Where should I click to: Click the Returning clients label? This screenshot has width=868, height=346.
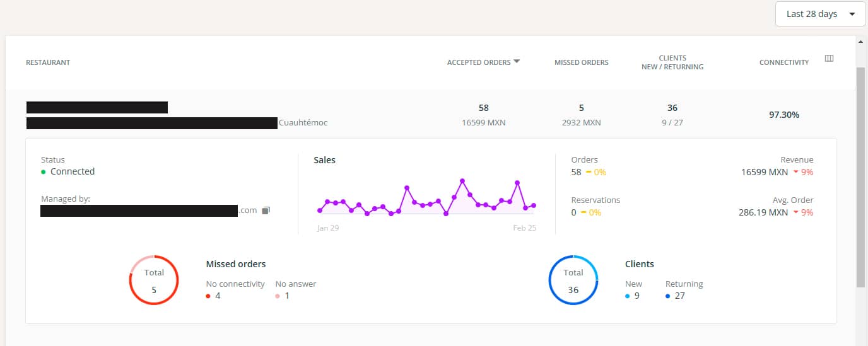(x=684, y=284)
